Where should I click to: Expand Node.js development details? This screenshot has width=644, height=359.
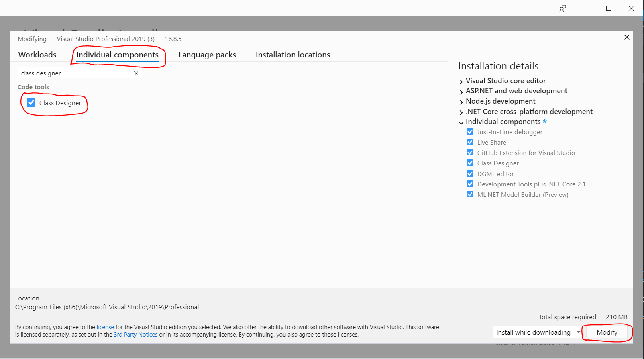(x=461, y=102)
